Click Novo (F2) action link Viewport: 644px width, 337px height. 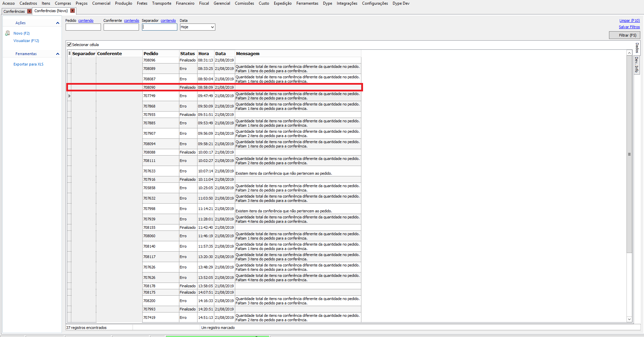(22, 33)
